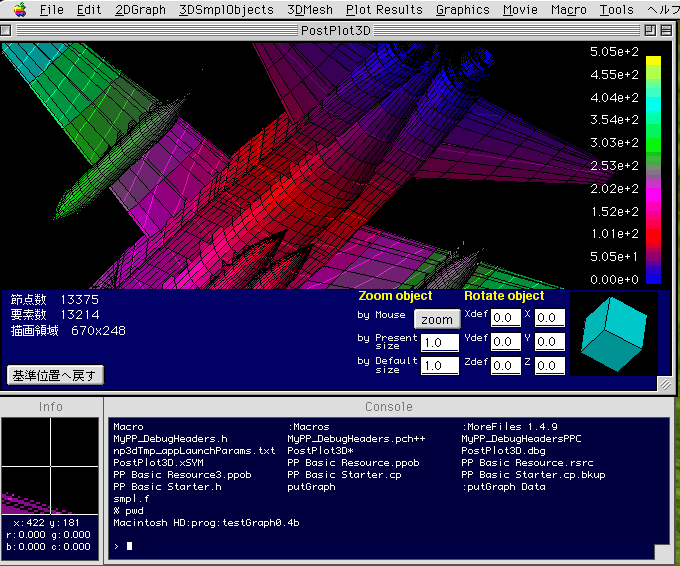
Task: Open the Edit menu
Action: pos(88,10)
